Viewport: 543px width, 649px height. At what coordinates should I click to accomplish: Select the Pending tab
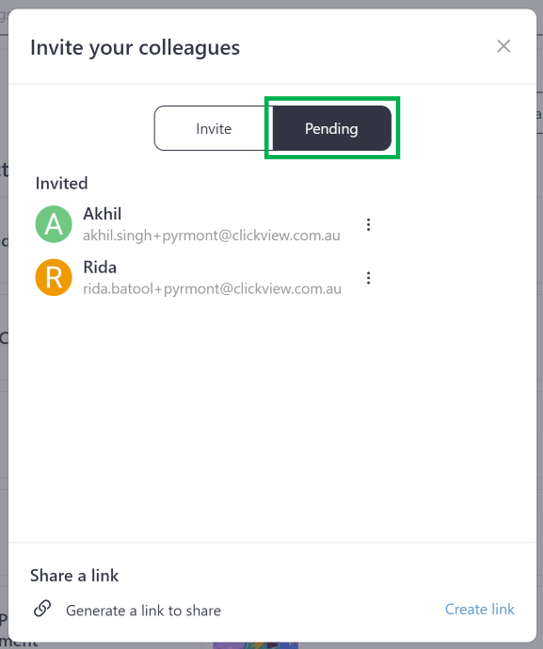coord(332,128)
